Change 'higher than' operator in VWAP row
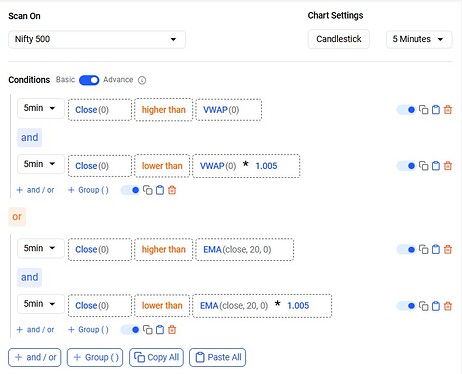 [164, 110]
